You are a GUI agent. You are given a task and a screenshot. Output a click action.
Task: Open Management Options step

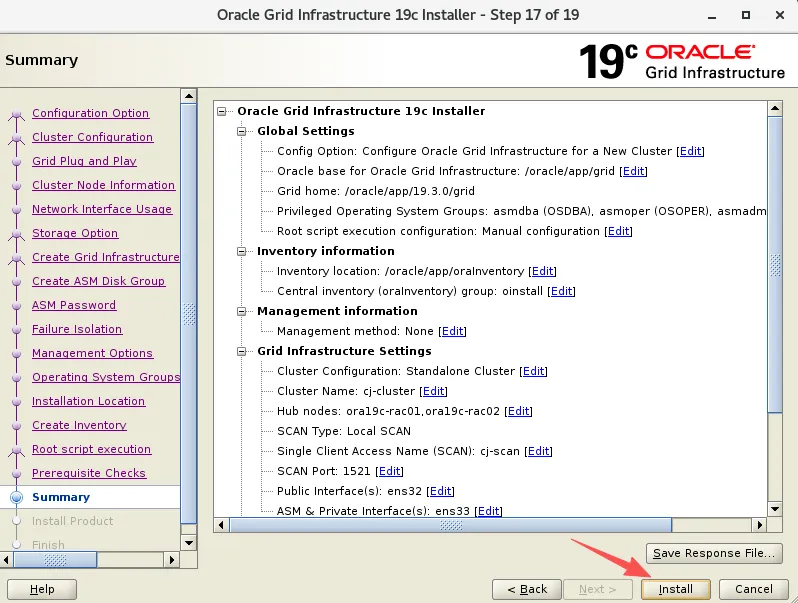coord(92,353)
